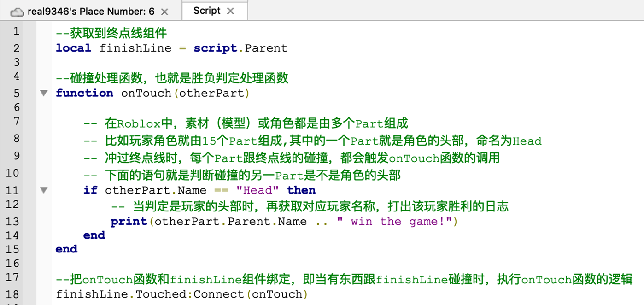This screenshot has width=644, height=305.
Task: Click 'finishLine.Touched:Connect(onTouch)' on line 18
Action: 182,294
